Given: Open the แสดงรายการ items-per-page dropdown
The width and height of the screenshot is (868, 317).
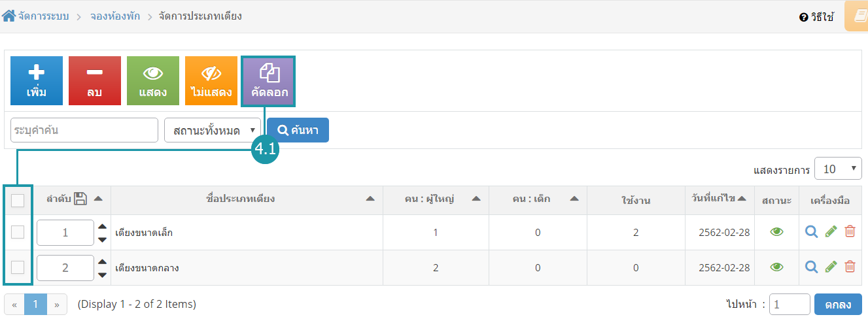Looking at the screenshot, I should coord(838,169).
